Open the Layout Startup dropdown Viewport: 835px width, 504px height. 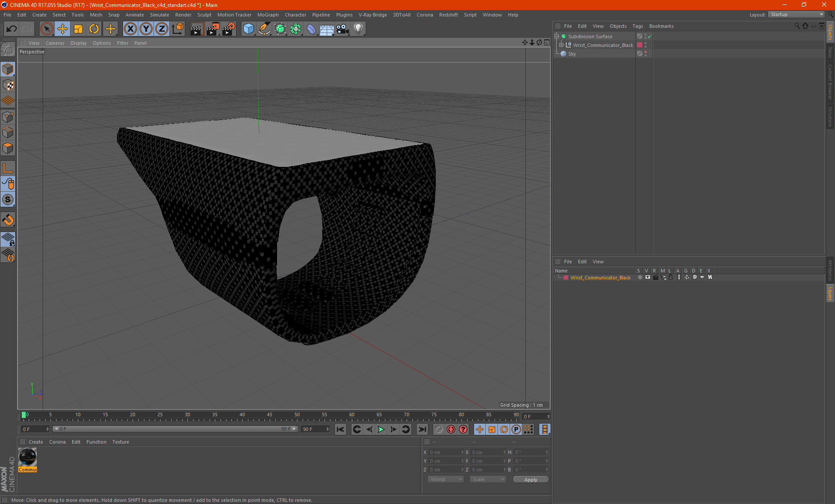click(x=797, y=14)
